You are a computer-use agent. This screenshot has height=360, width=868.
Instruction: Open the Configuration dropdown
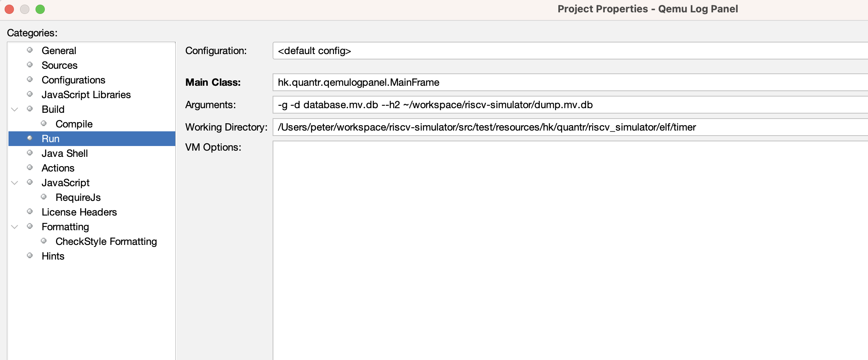pos(570,51)
